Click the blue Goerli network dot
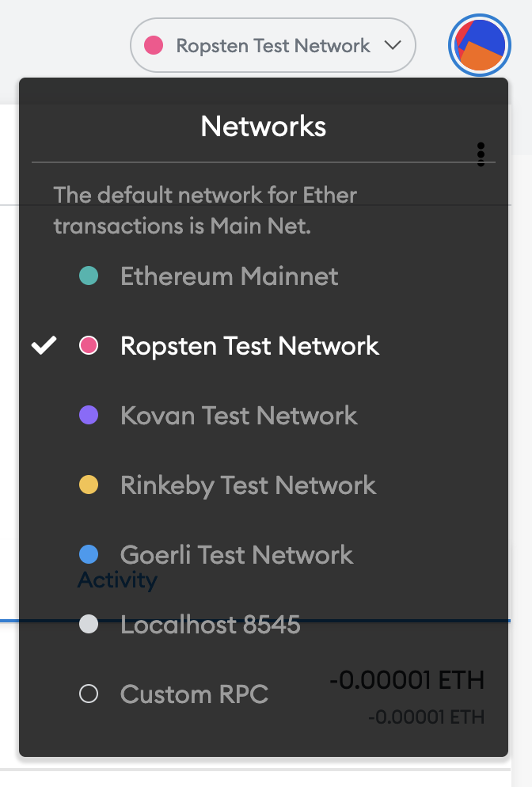Screen dimensions: 532x787 tap(89, 554)
